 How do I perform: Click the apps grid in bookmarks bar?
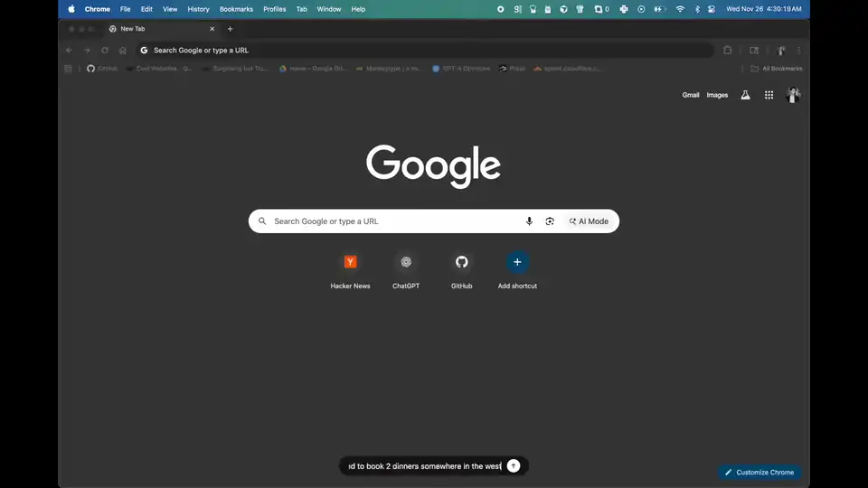[x=68, y=69]
